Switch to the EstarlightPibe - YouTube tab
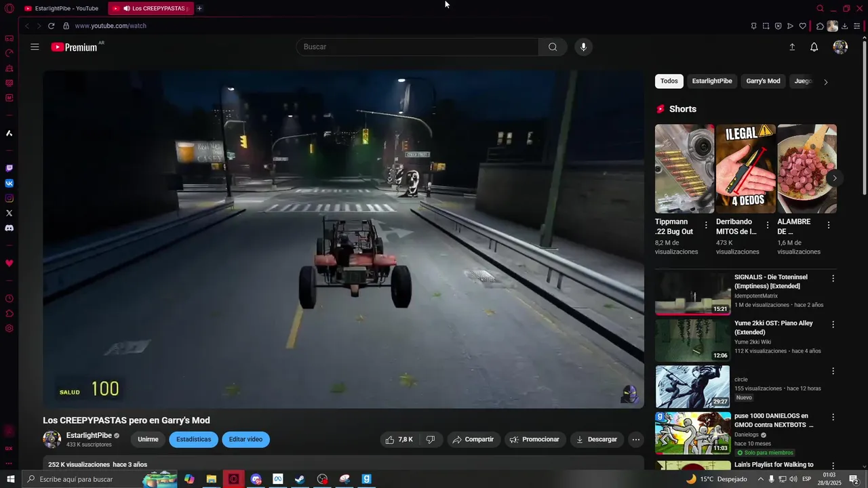The height and width of the screenshot is (488, 868). [x=62, y=8]
